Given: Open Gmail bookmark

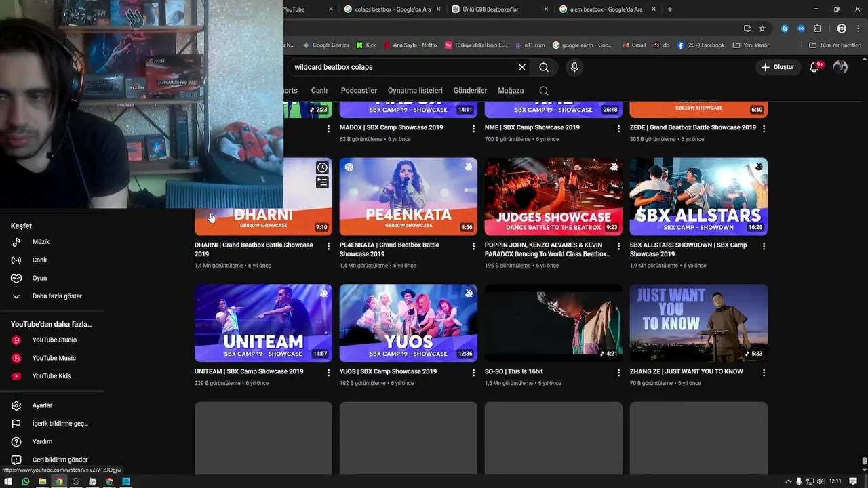Looking at the screenshot, I should [x=633, y=45].
